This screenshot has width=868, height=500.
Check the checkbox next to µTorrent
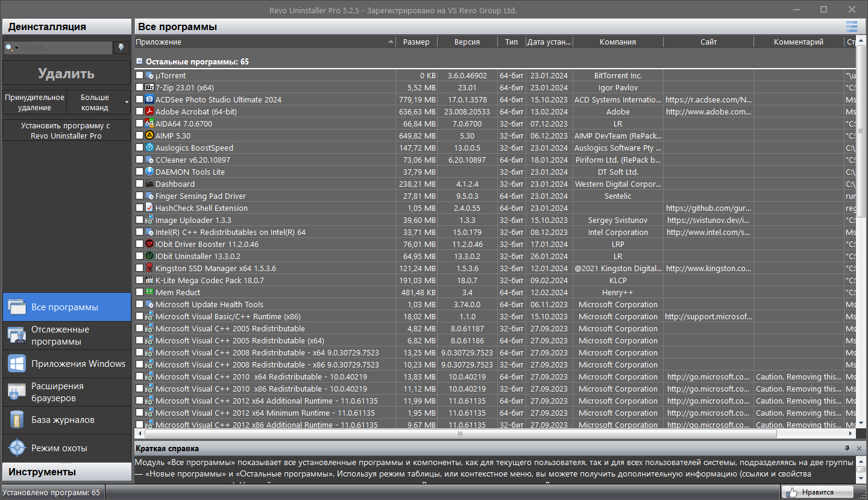click(x=139, y=75)
